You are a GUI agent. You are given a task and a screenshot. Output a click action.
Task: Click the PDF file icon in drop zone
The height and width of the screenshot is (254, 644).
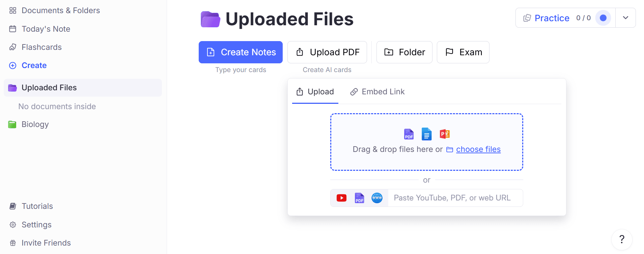point(409,134)
